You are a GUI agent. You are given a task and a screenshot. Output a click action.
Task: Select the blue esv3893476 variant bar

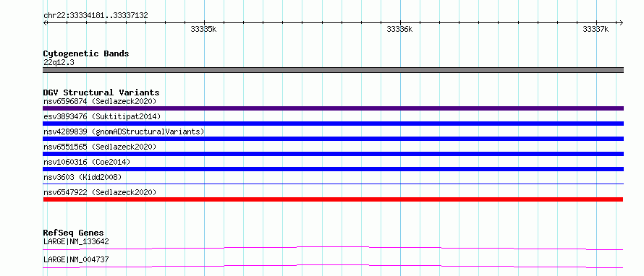coord(333,124)
